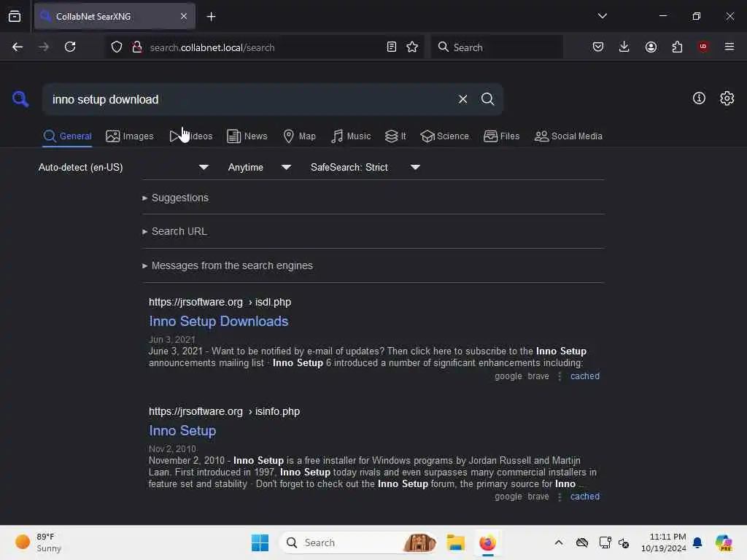Expand the Suggestions section
The height and width of the screenshot is (560, 747).
(175, 198)
